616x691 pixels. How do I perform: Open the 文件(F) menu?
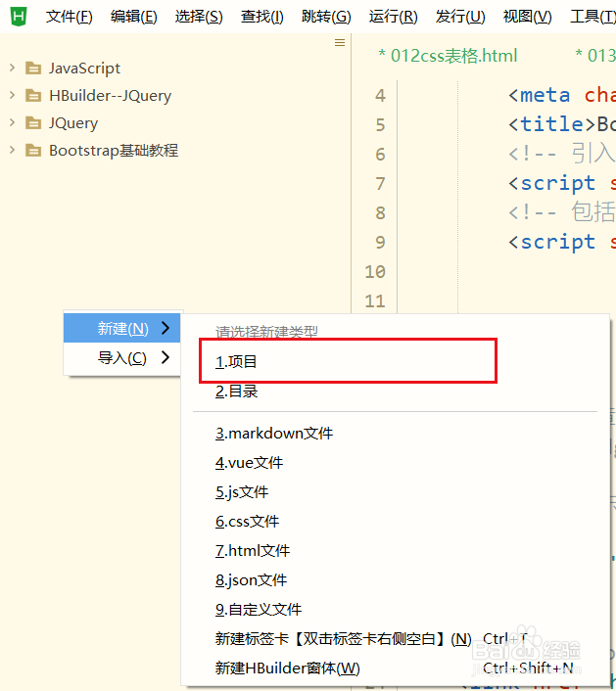70,17
